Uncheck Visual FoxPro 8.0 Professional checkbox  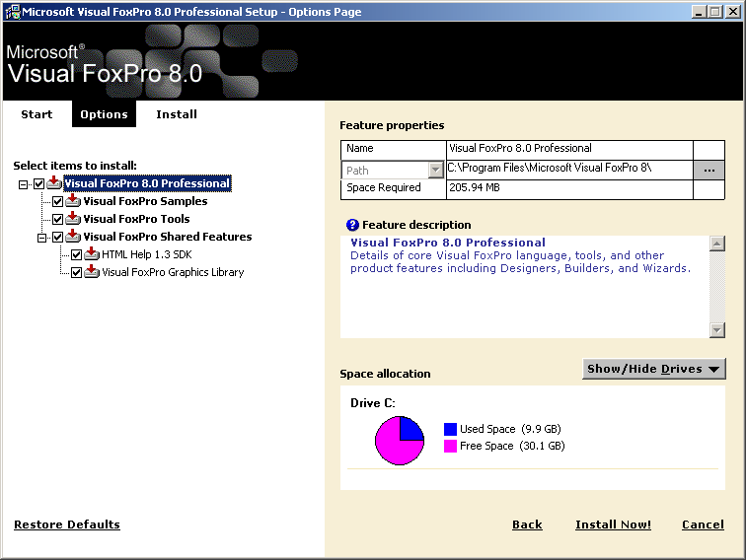39,183
